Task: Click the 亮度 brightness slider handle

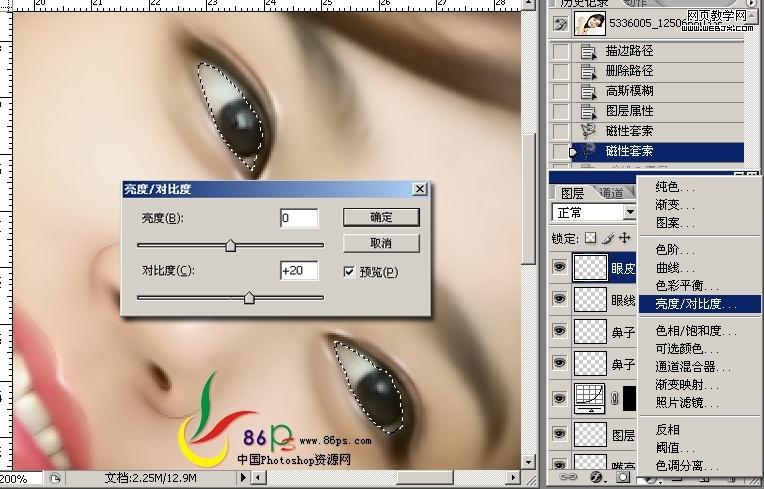Action: (x=230, y=246)
